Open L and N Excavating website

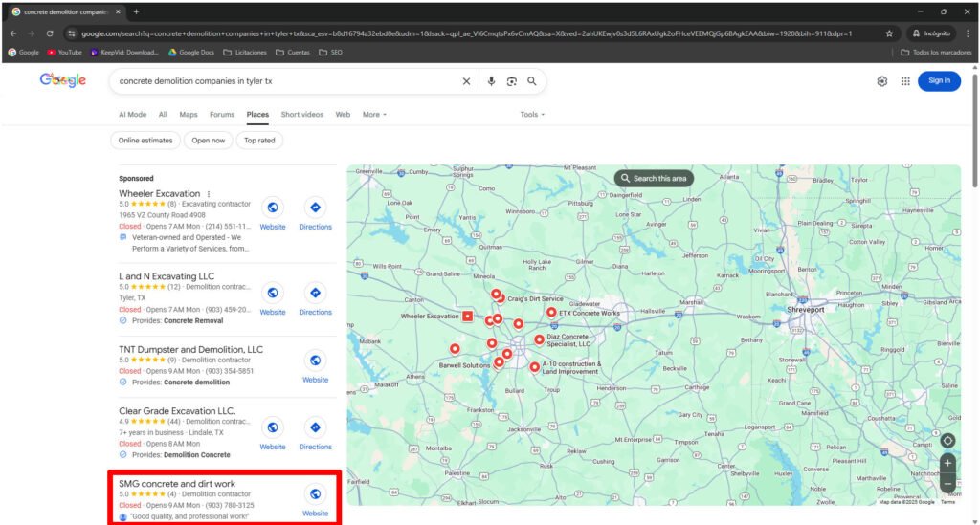click(x=273, y=293)
